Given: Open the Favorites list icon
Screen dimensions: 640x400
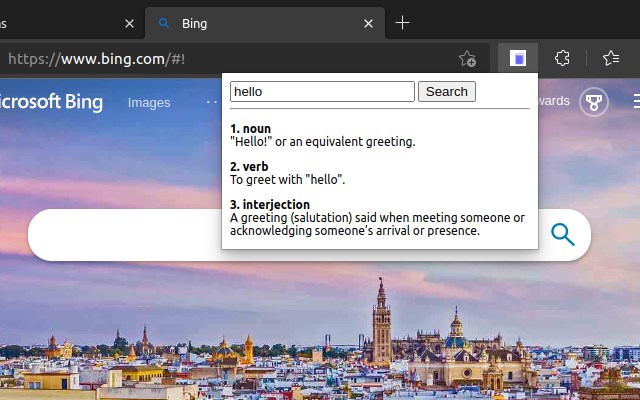Looking at the screenshot, I should (x=611, y=59).
